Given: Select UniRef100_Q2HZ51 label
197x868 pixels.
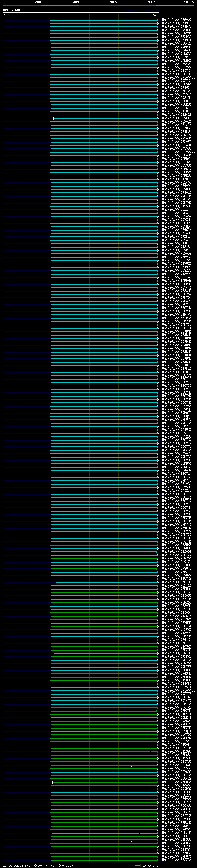Looking at the screenshot, I should coord(176,711).
